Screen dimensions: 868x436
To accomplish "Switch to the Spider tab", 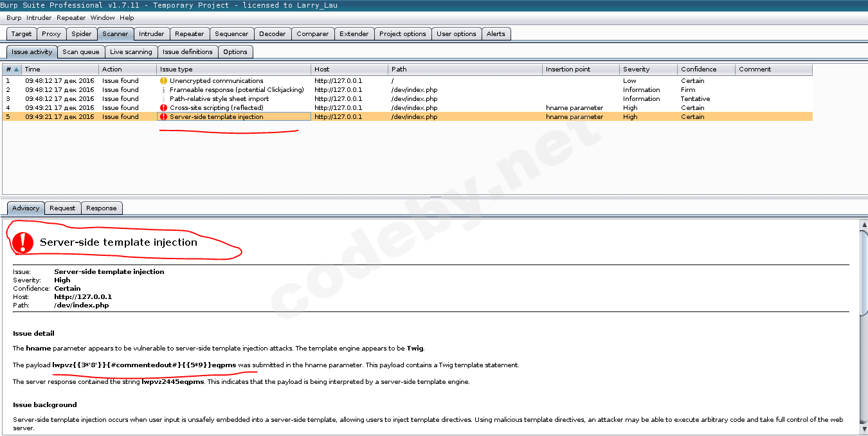I will point(82,33).
